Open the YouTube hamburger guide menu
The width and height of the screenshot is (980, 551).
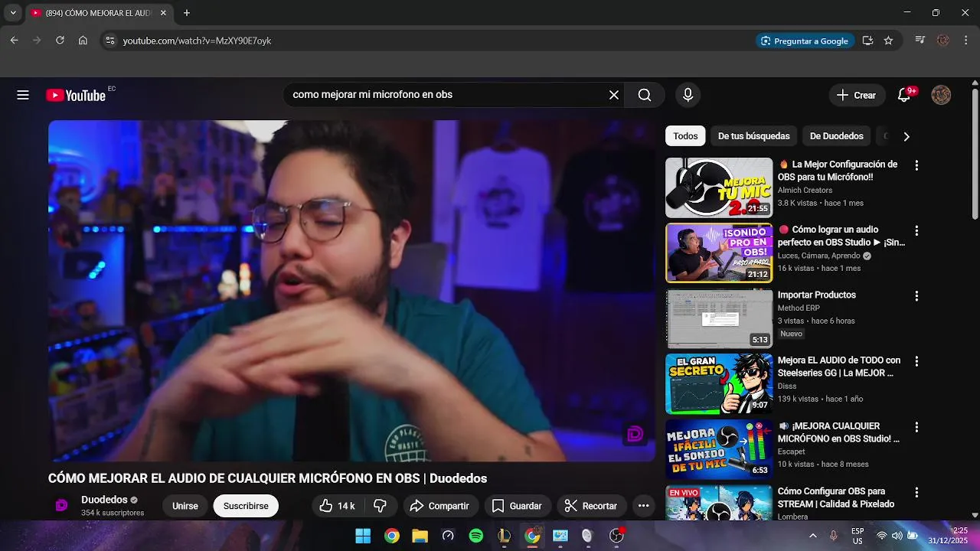click(23, 95)
